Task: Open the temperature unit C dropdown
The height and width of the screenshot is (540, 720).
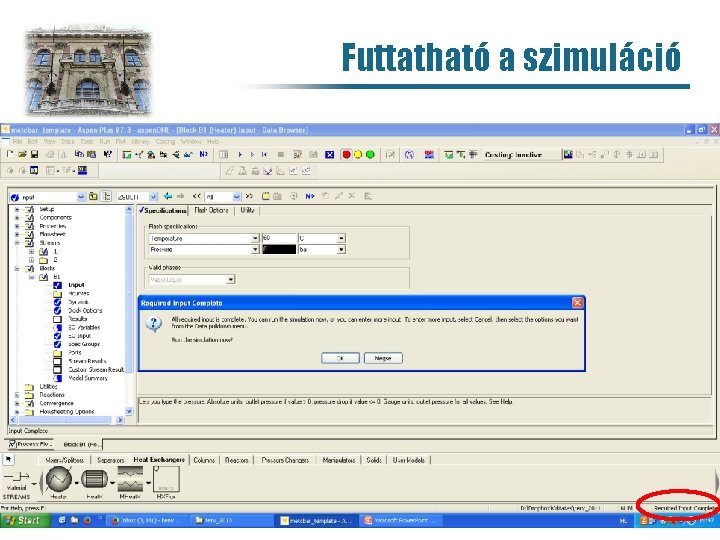Action: coord(341,238)
